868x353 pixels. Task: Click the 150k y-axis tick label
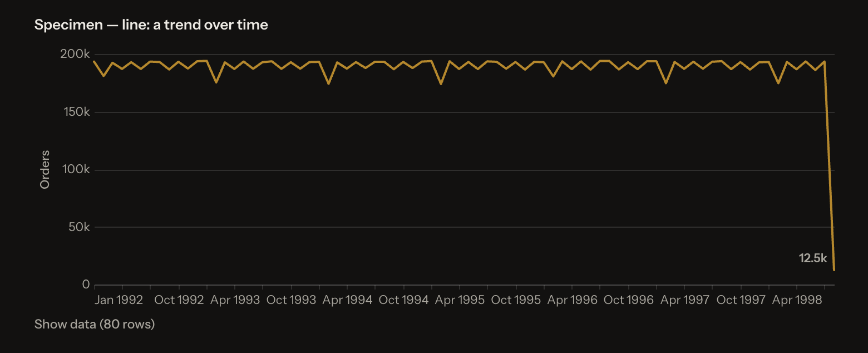point(76,112)
